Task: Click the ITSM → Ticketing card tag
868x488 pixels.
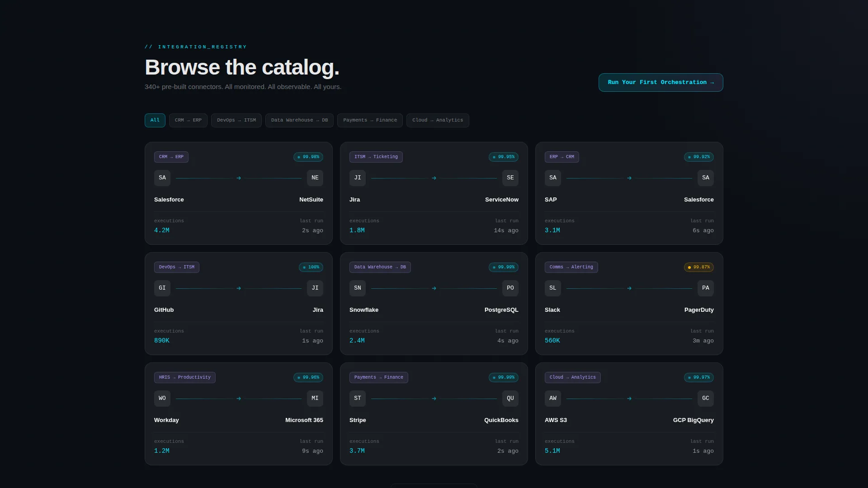Action: coord(376,157)
